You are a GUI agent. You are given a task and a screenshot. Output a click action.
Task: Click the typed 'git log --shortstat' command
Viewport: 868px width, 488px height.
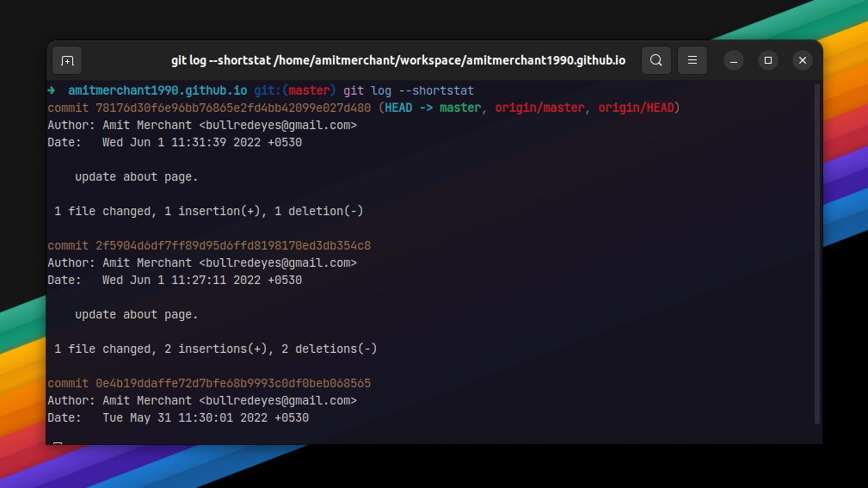(x=409, y=91)
